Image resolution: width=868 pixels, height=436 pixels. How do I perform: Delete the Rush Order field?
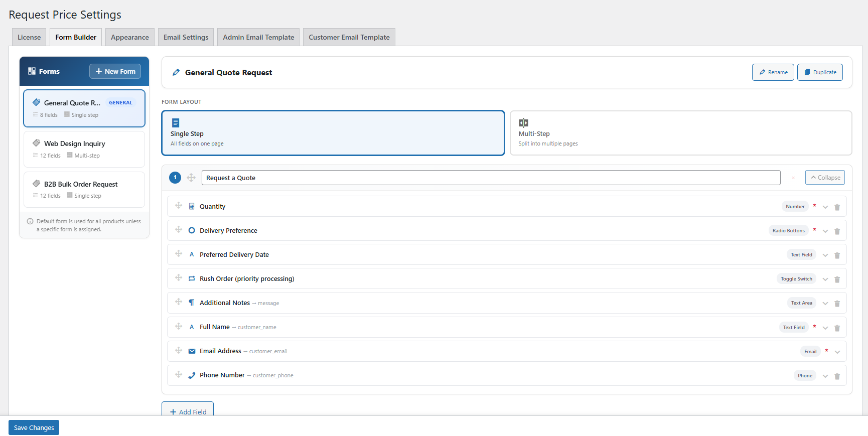click(x=837, y=279)
